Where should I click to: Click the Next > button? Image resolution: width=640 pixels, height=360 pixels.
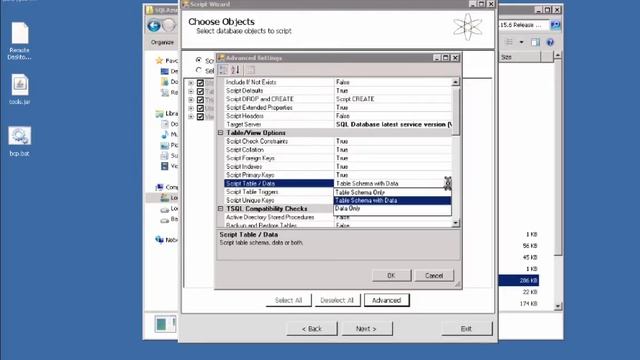point(366,329)
